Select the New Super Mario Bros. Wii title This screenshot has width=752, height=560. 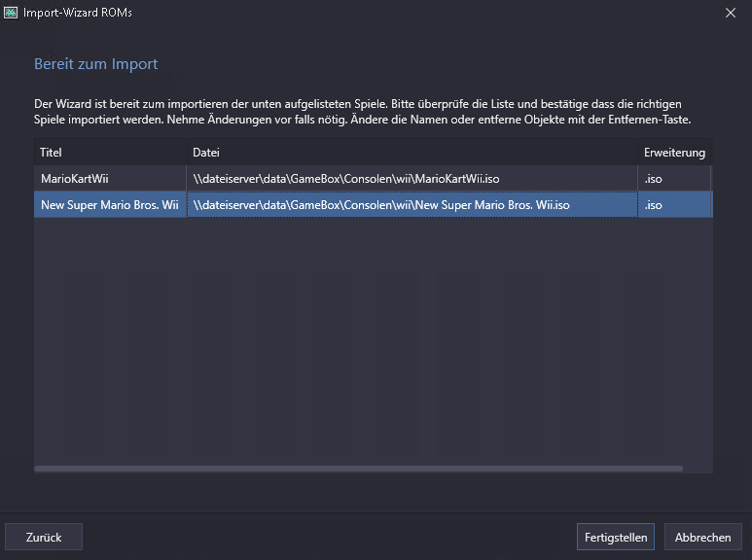pos(109,205)
